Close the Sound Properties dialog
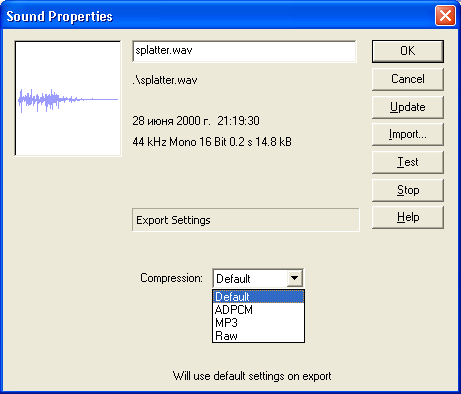This screenshot has width=461, height=394. pyautogui.click(x=445, y=16)
